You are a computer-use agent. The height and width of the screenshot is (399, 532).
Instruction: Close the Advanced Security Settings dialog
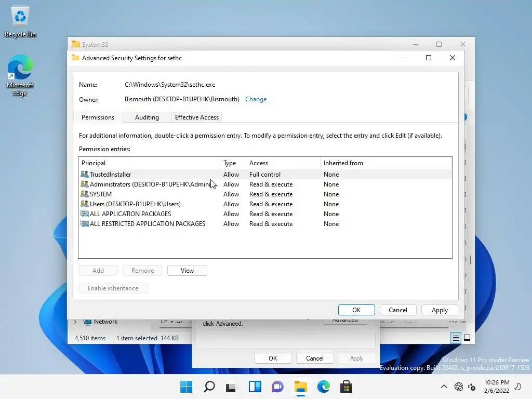tap(453, 58)
